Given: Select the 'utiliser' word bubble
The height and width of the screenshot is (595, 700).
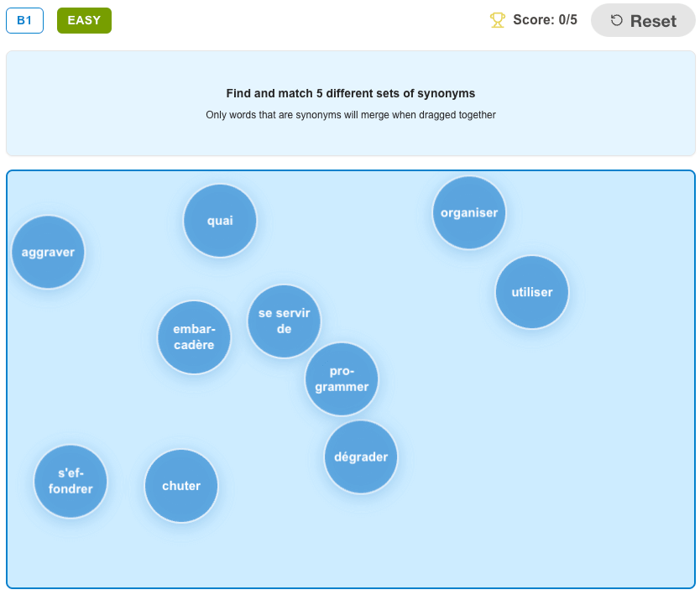Looking at the screenshot, I should point(531,292).
